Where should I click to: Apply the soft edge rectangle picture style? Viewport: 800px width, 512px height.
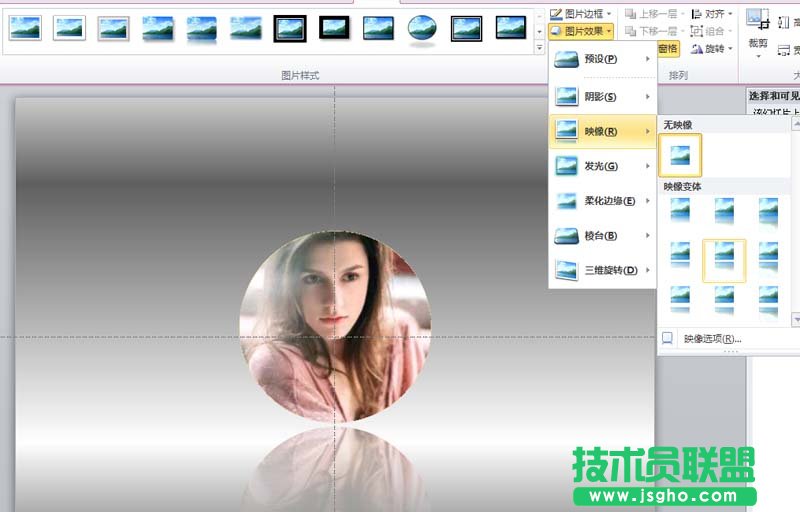(246, 28)
